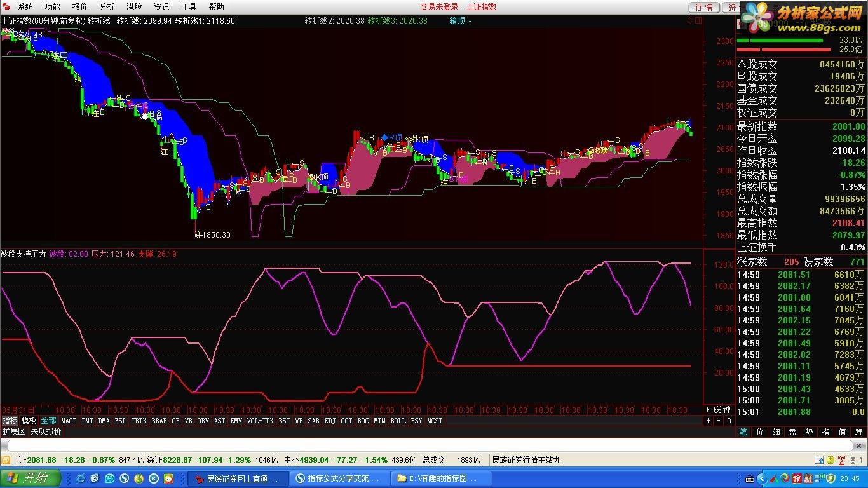Select the 指标 tab
The height and width of the screenshot is (488, 868).
[x=10, y=421]
